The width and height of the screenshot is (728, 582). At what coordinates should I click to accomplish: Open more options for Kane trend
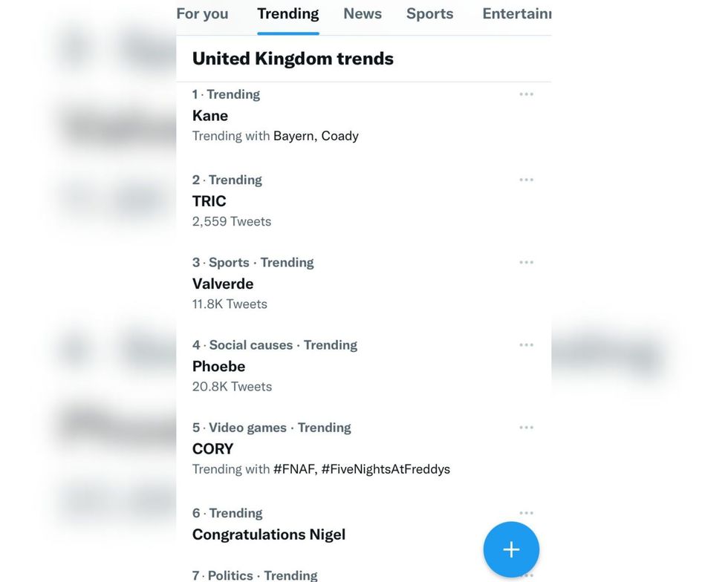(526, 94)
